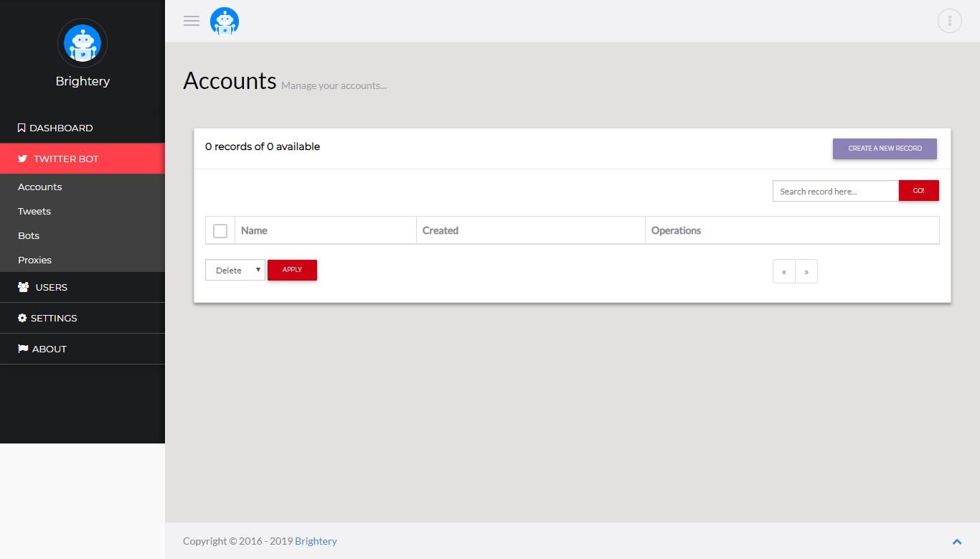Click the robot logo in top bar
The image size is (980, 559).
[225, 22]
